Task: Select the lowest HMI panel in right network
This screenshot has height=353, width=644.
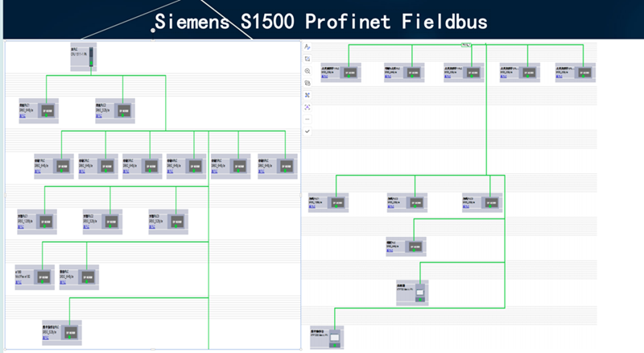Action: 326,337
